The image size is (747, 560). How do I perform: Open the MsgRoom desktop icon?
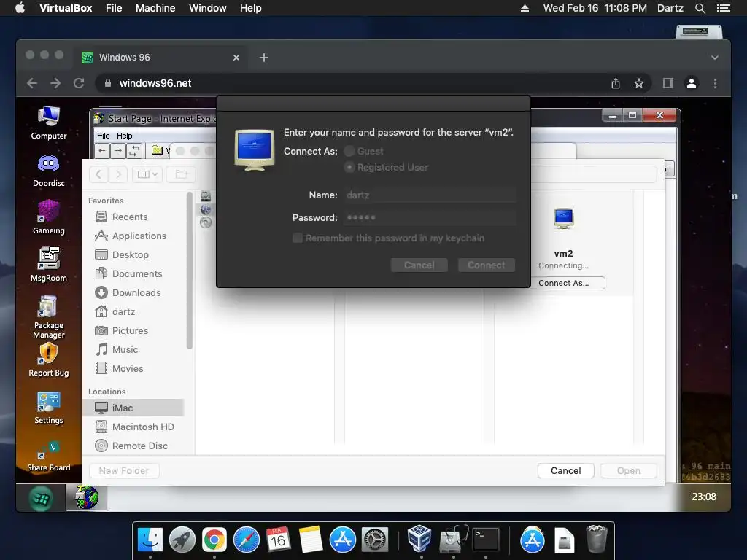[x=49, y=264]
